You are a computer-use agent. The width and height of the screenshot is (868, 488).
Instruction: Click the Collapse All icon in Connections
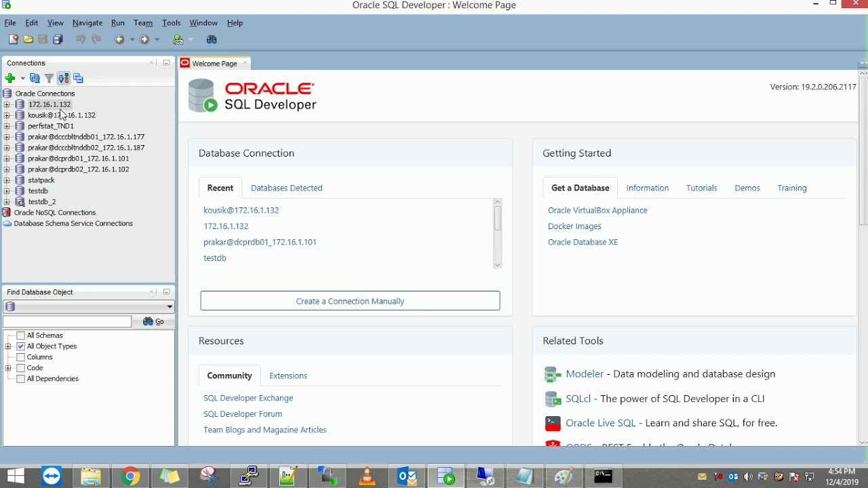(x=79, y=79)
